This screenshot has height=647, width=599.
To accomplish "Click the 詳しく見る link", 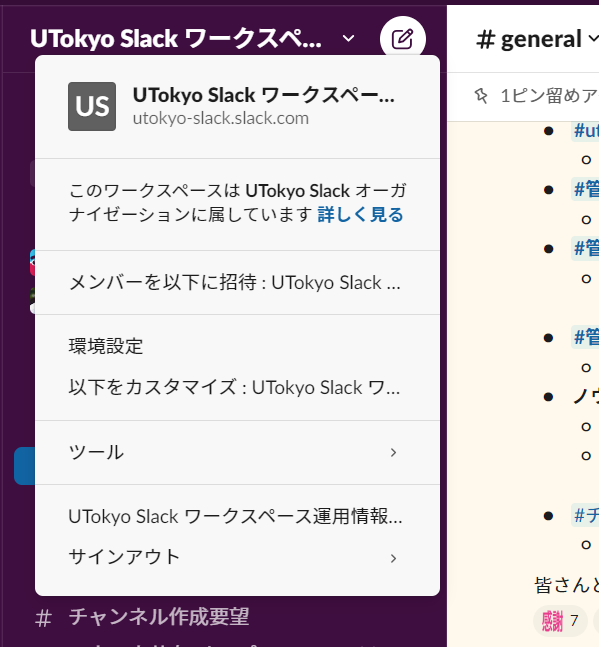I will (x=360, y=215).
